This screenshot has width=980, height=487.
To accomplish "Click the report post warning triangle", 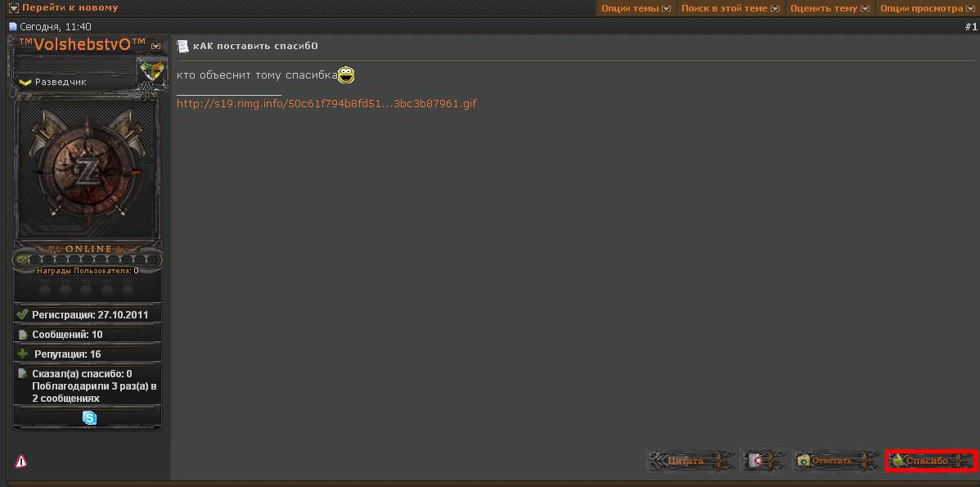I will click(21, 462).
